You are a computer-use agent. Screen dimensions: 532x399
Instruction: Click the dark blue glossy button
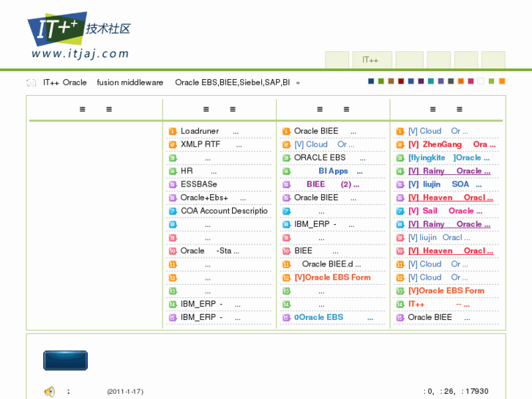click(65, 360)
